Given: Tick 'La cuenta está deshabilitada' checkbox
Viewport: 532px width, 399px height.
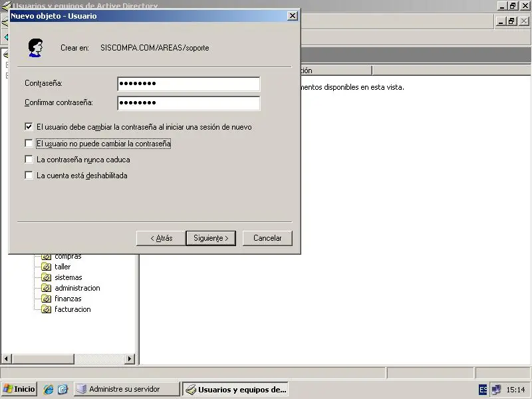Looking at the screenshot, I should 29,175.
